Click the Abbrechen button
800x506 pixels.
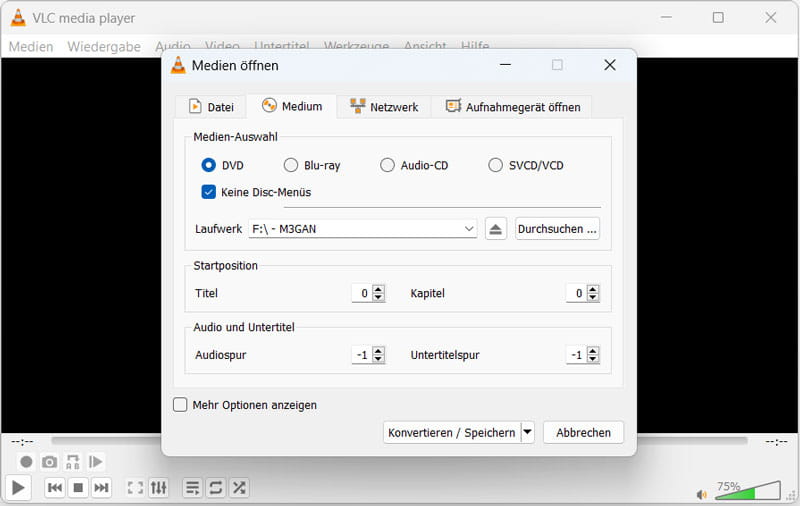click(583, 433)
